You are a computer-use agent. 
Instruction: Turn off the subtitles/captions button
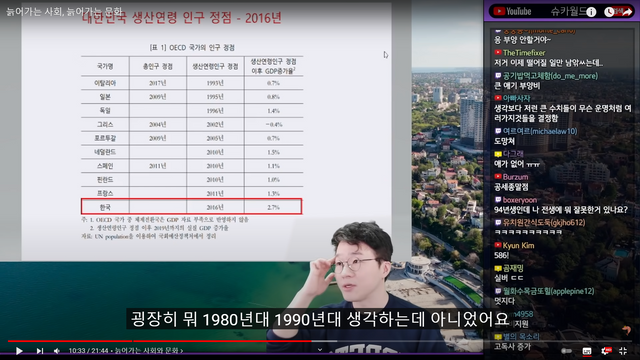pyautogui.click(x=587, y=351)
